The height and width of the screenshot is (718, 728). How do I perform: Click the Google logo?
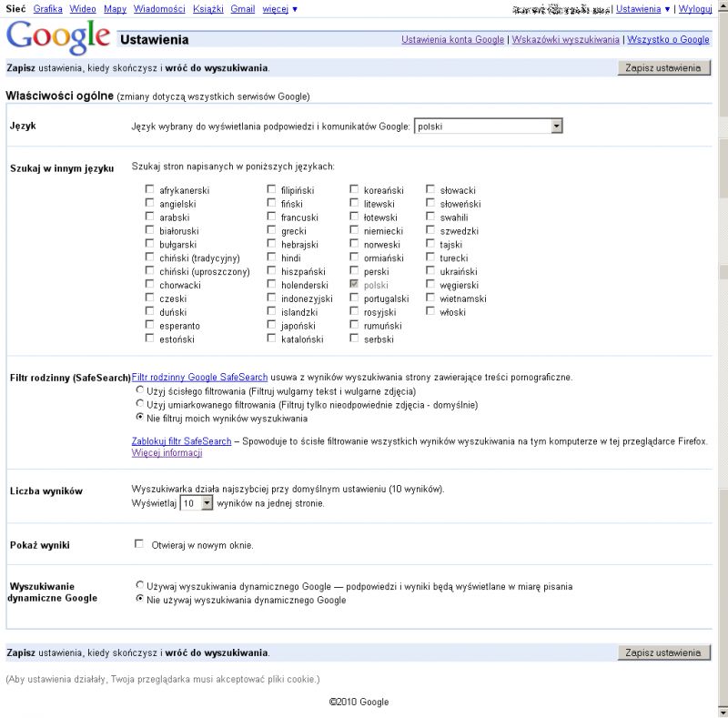(58, 37)
